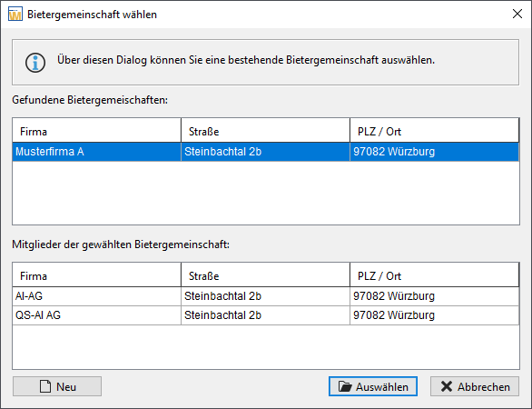The width and height of the screenshot is (532, 409).
Task: Click Firma header in the members table
Action: click(x=97, y=274)
